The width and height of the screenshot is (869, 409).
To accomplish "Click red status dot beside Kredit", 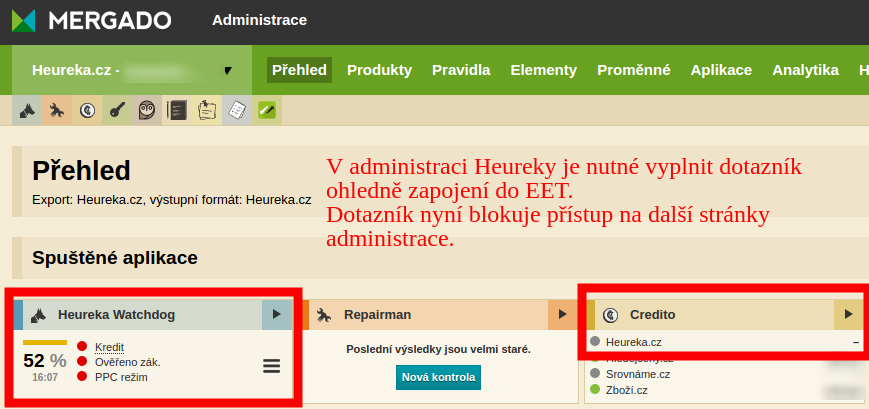I will tap(82, 346).
